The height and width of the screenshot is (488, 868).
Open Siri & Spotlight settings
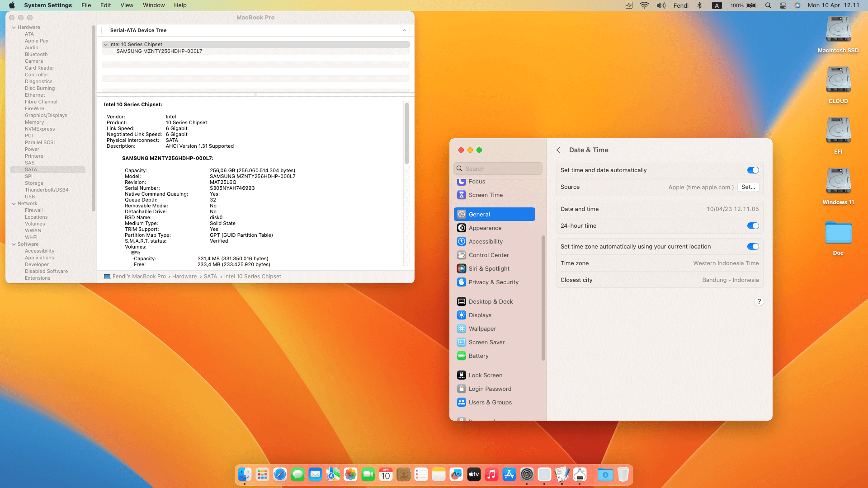tap(495, 268)
